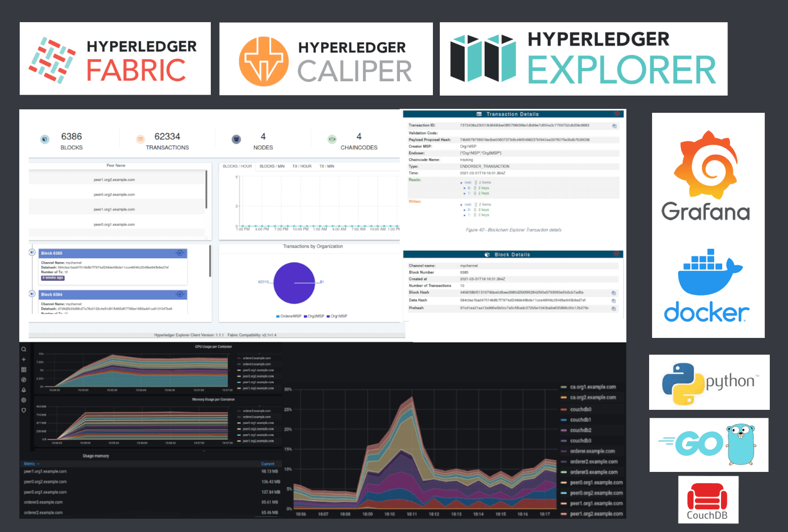This screenshot has height=532, width=788.
Task: Click the Block 6384 header
Action: (x=113, y=295)
